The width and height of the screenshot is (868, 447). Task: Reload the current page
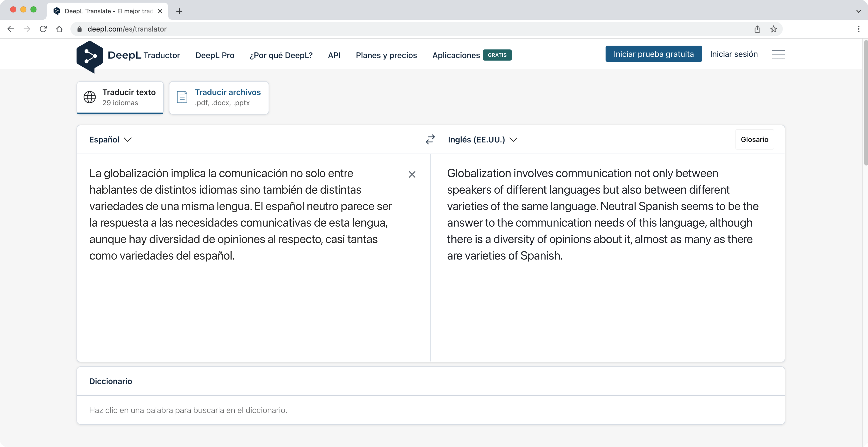(x=43, y=29)
